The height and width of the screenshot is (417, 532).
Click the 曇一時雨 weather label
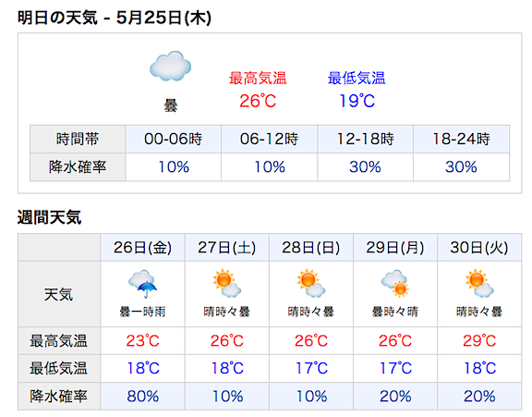pos(142,312)
